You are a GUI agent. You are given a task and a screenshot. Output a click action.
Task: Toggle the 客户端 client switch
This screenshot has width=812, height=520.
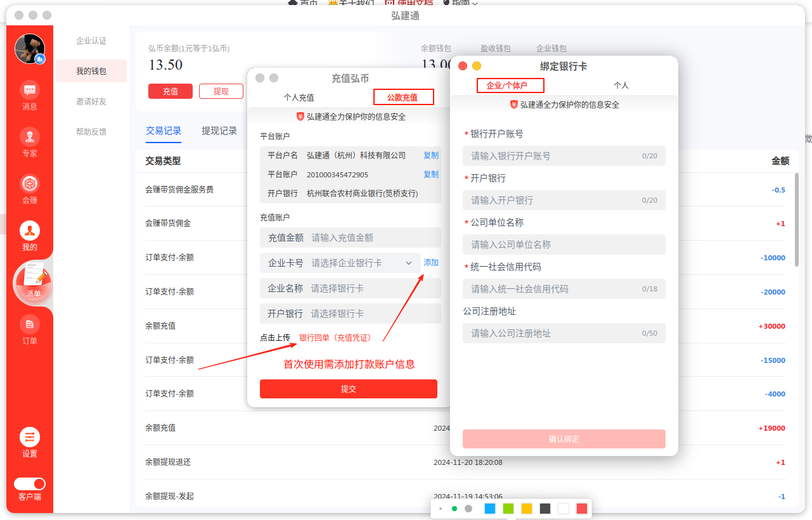tap(30, 484)
